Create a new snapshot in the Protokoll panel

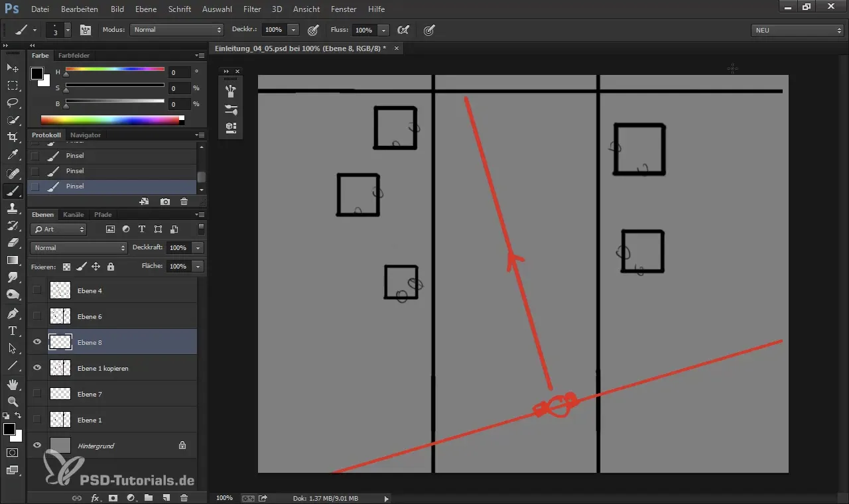pyautogui.click(x=165, y=201)
